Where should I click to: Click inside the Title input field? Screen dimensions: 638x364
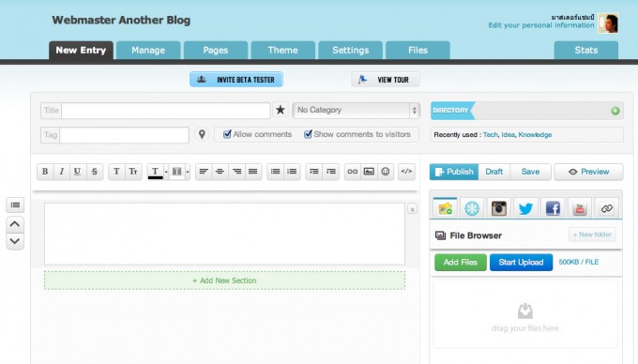coord(166,110)
